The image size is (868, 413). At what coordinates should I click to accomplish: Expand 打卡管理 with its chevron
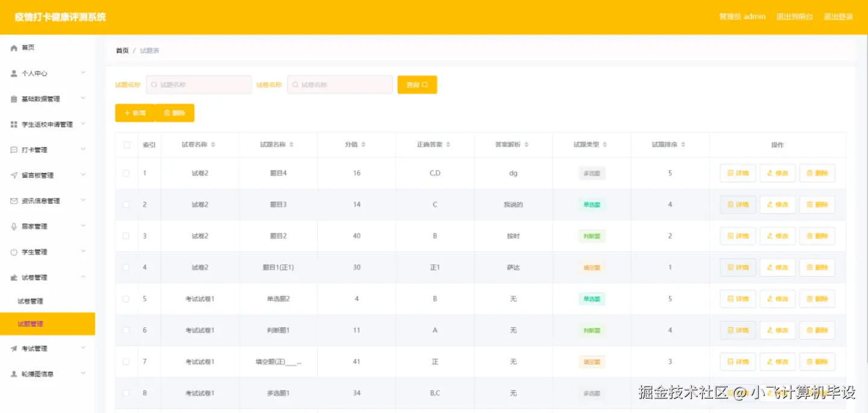[83, 150]
